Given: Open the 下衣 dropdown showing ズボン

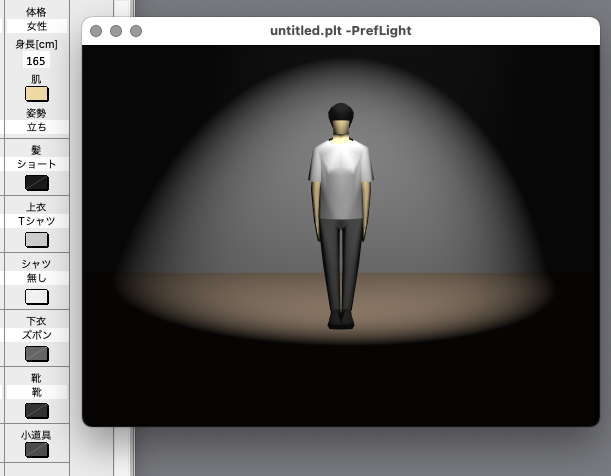Looking at the screenshot, I should (37, 335).
